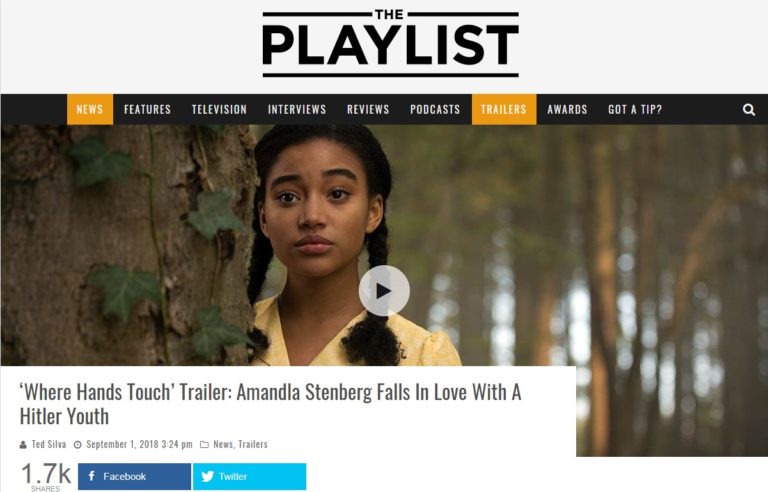This screenshot has height=492, width=768.
Task: Click the Twitter bird icon
Action: [x=208, y=476]
